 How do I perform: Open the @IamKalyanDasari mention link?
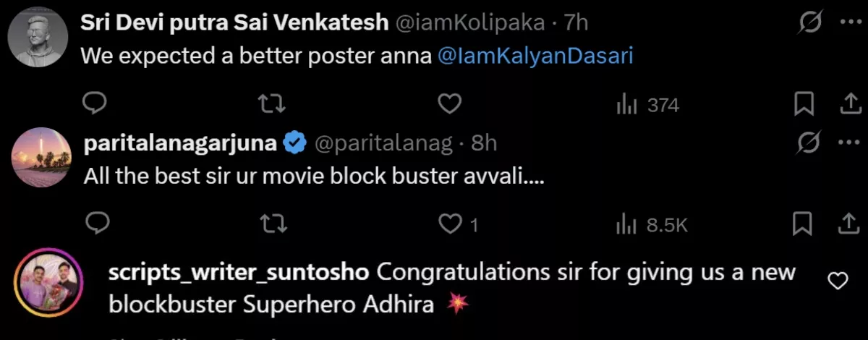click(x=535, y=56)
